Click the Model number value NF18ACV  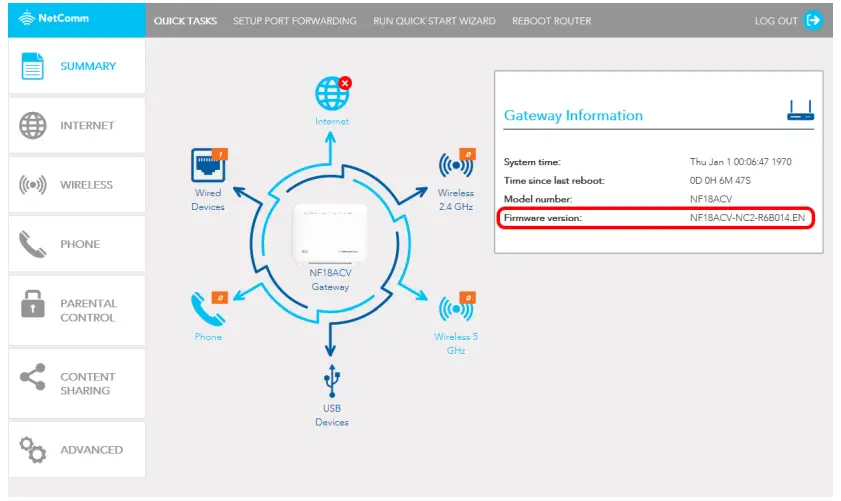point(711,199)
